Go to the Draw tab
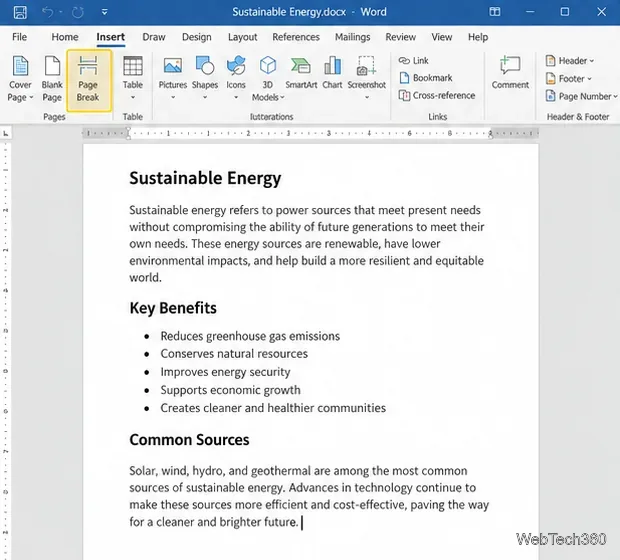The width and height of the screenshot is (620, 560). point(154,37)
